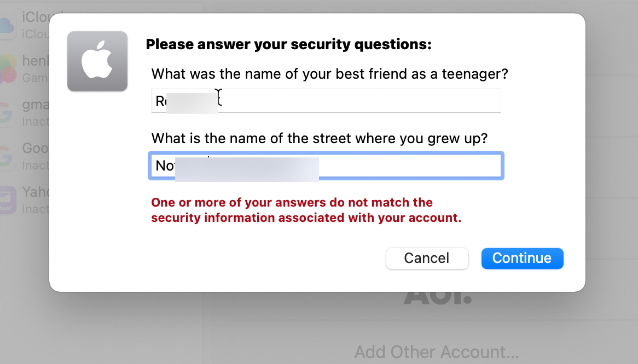This screenshot has width=638, height=364.
Task: Select the inactive Goo account entry
Action: pyautogui.click(x=25, y=156)
